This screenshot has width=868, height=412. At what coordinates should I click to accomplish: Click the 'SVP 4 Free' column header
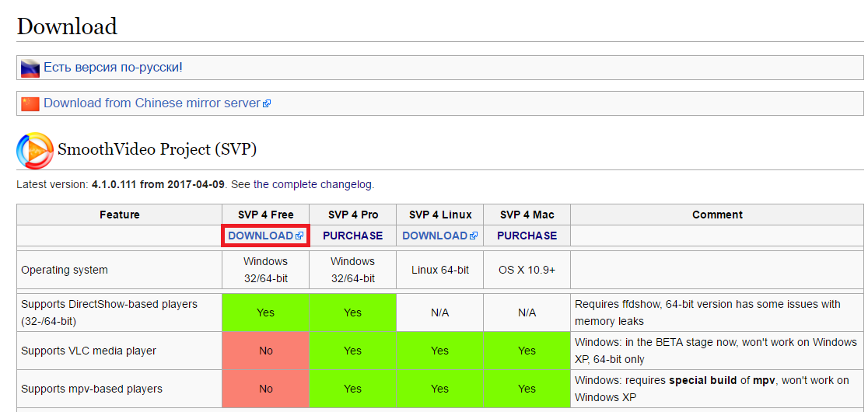[266, 215]
